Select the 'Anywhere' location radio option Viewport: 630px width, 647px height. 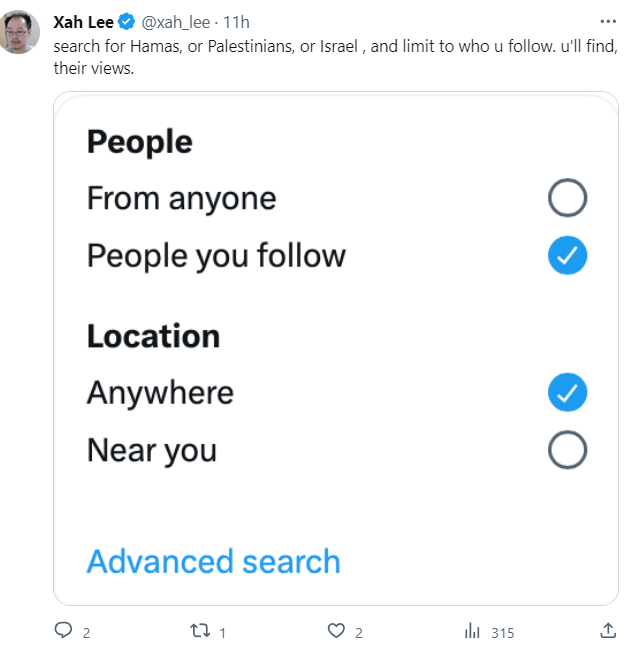tap(567, 392)
